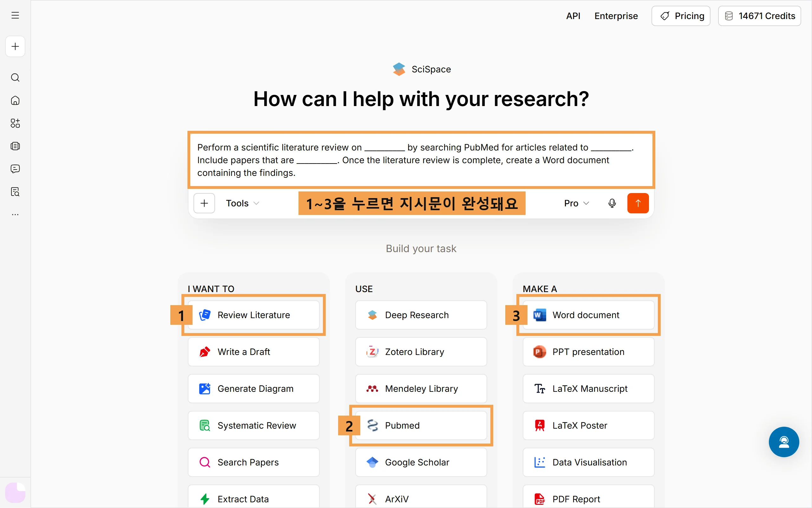Select Word document output
Image resolution: width=812 pixels, height=508 pixels.
coord(588,315)
